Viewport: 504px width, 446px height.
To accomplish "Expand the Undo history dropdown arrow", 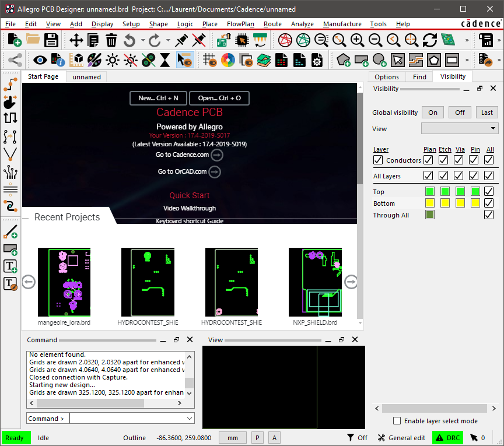I will click(x=143, y=40).
